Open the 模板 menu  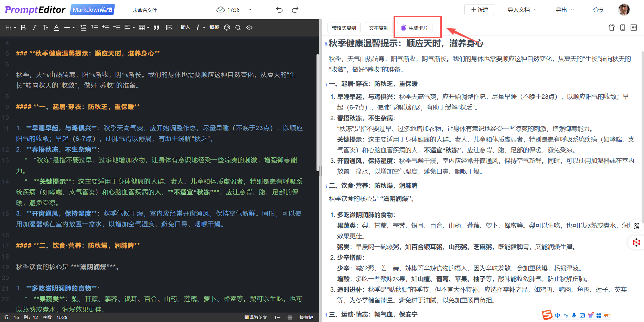(x=214, y=28)
